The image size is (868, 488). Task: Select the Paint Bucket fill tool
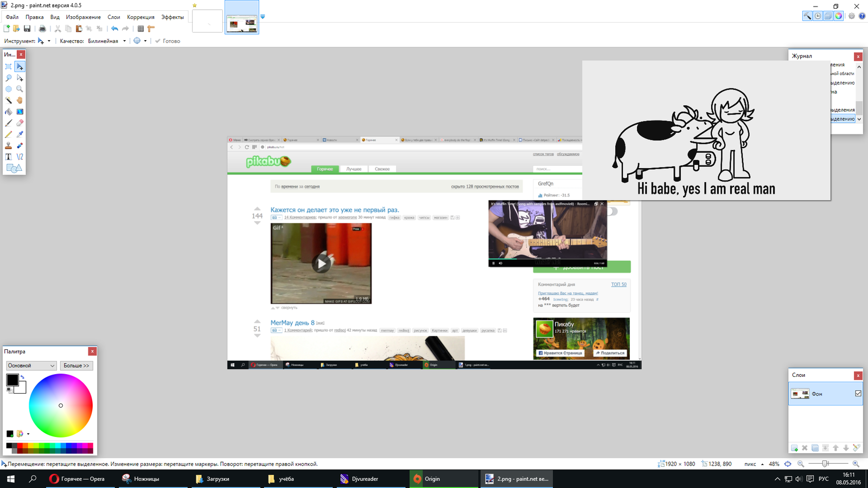click(x=9, y=112)
